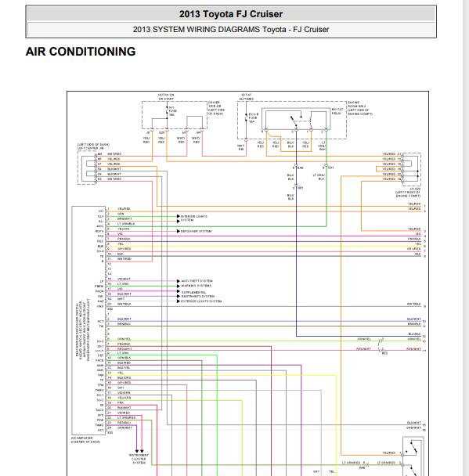Click the 'HOT AT ALL TIMES' label
Image resolution: width=469 pixels, height=476 pixels.
click(246, 97)
